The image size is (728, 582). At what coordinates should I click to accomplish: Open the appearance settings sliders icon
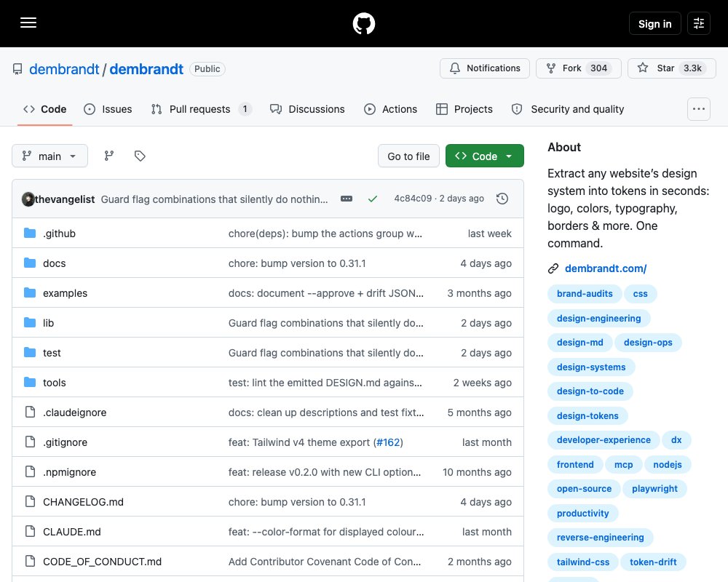point(699,23)
